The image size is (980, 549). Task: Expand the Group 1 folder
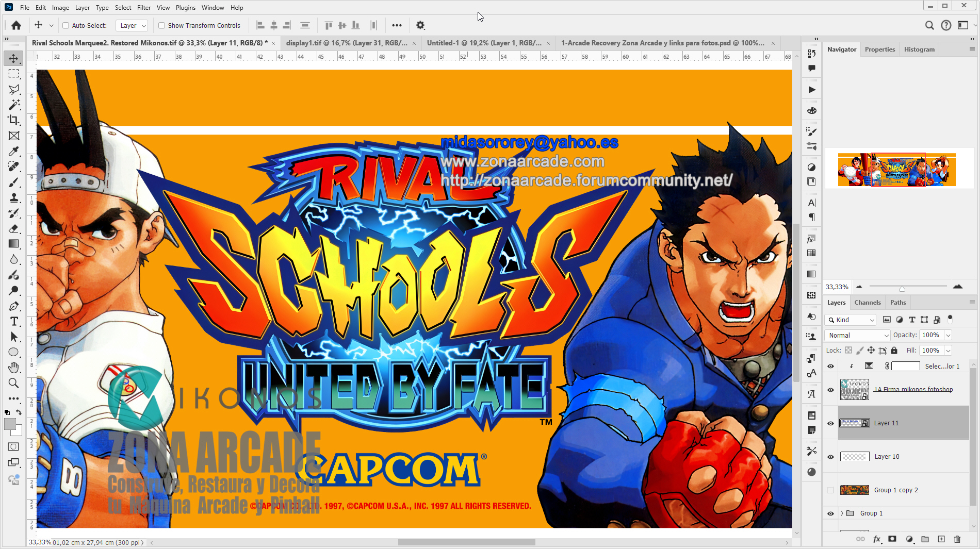point(842,513)
